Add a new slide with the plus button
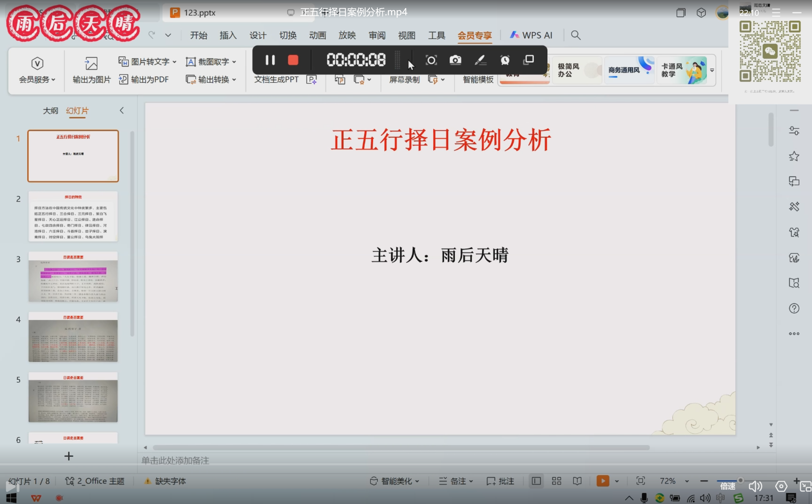Viewport: 812px width, 504px height. tap(69, 456)
